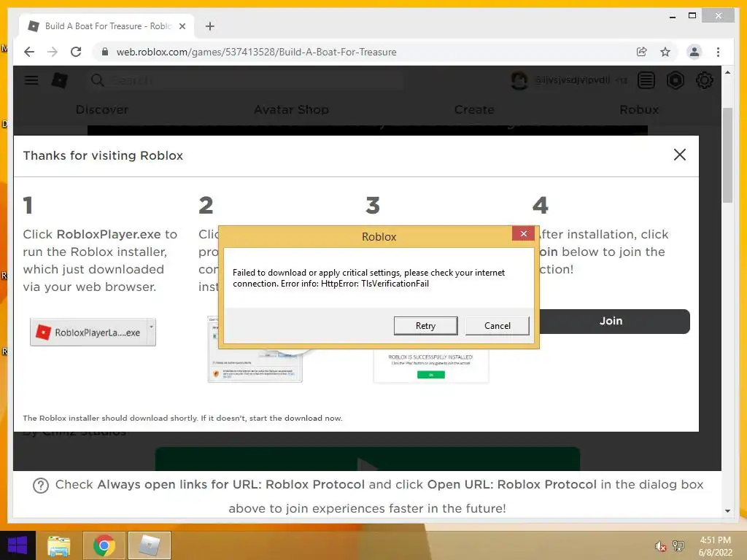Focus the address bar URL
Viewport: 747px width, 560px height.
(x=256, y=52)
